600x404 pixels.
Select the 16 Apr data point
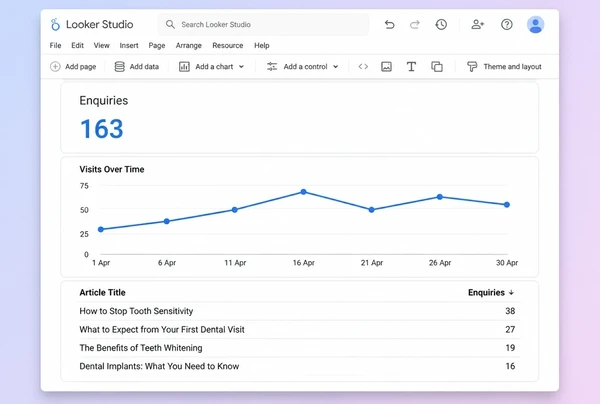click(x=303, y=192)
